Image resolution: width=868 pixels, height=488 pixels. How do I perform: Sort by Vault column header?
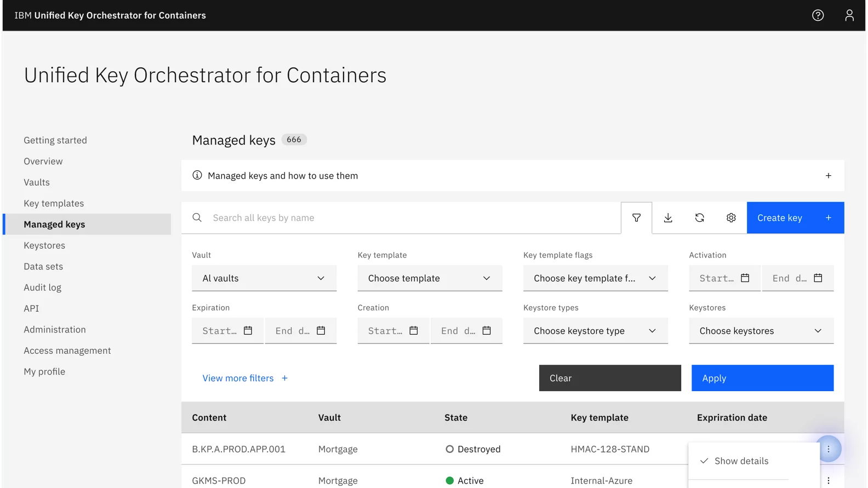(329, 417)
